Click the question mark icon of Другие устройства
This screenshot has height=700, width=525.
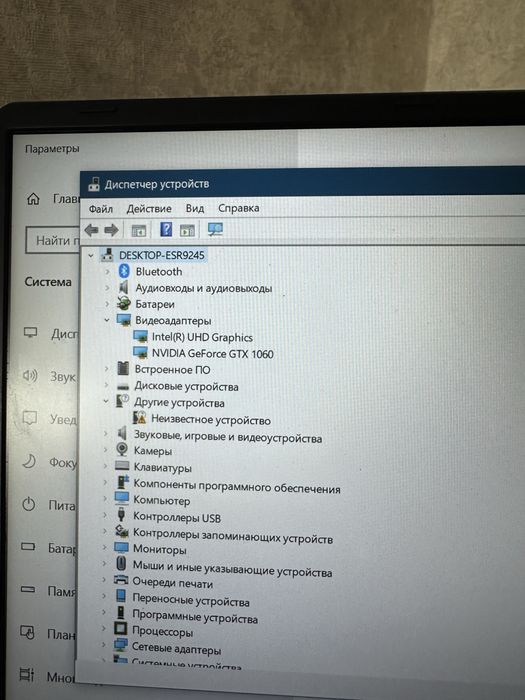(x=122, y=400)
